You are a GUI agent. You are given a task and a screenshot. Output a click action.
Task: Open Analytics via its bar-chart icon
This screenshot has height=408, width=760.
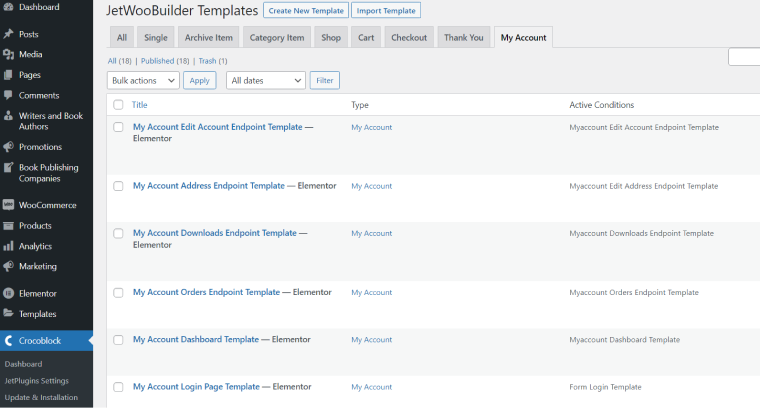(x=8, y=246)
